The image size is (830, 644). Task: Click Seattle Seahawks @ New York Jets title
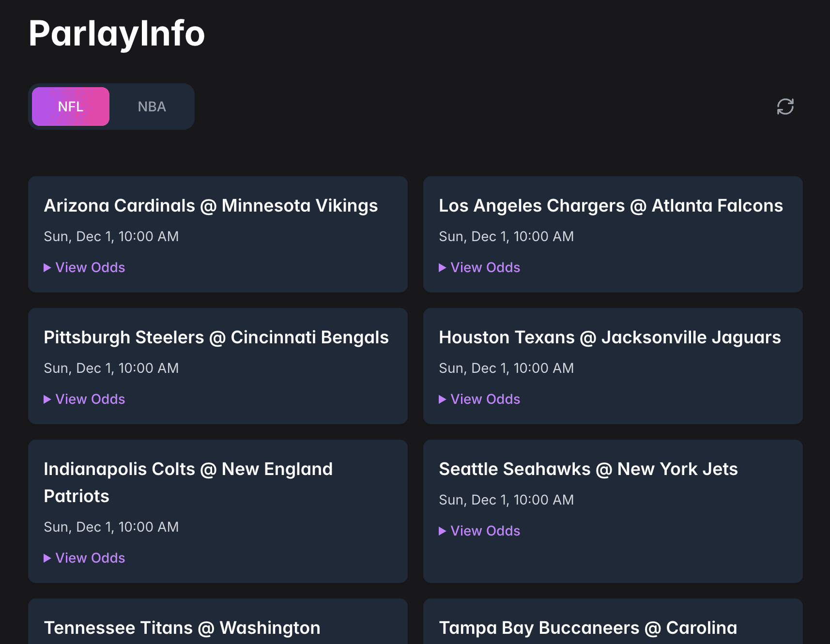pyautogui.click(x=588, y=469)
